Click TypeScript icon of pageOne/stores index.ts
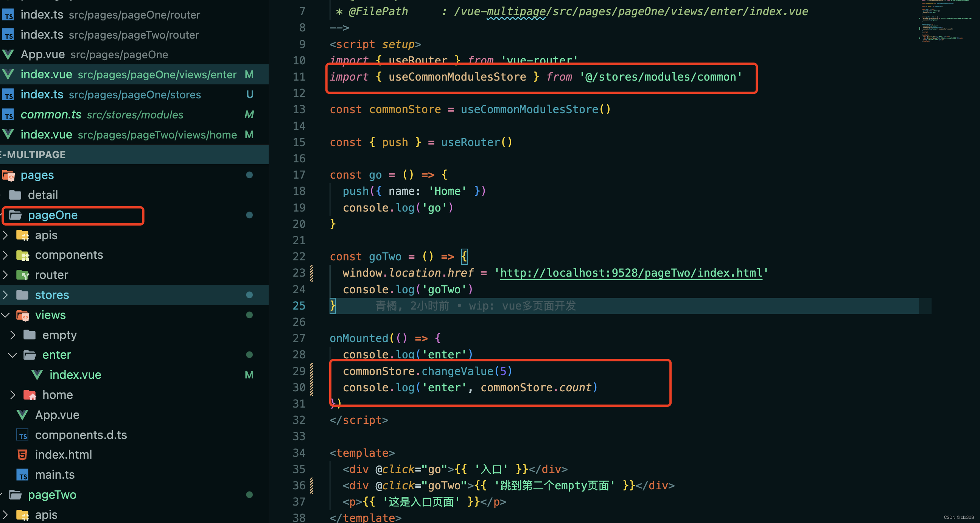The height and width of the screenshot is (523, 980). click(x=8, y=95)
